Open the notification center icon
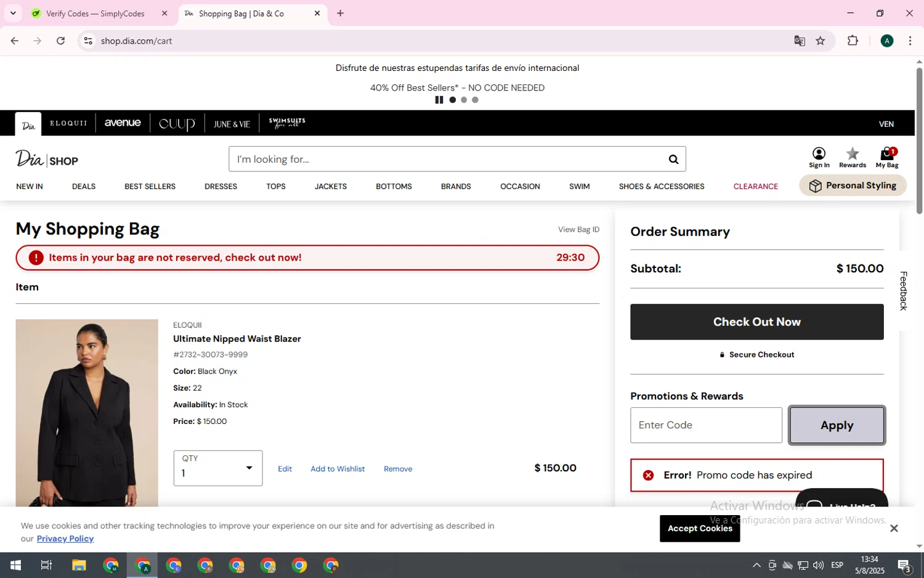This screenshot has height=578, width=924. 904,565
